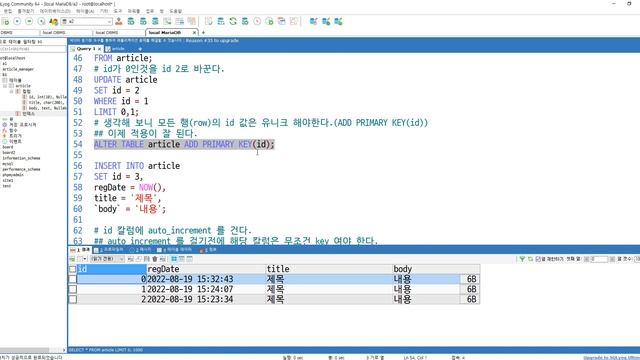
Task: Click the refresh green arrows toolbar icon
Action: click(233, 21)
